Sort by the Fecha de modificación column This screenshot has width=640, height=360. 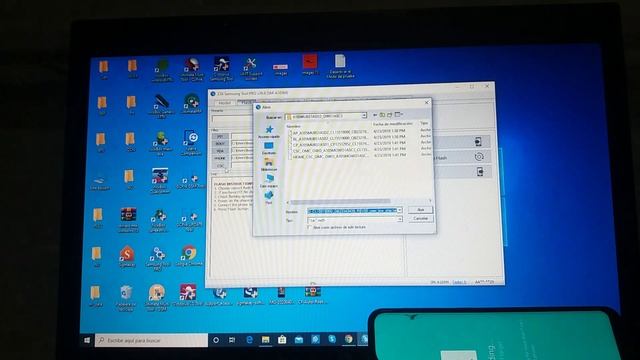pyautogui.click(x=393, y=124)
